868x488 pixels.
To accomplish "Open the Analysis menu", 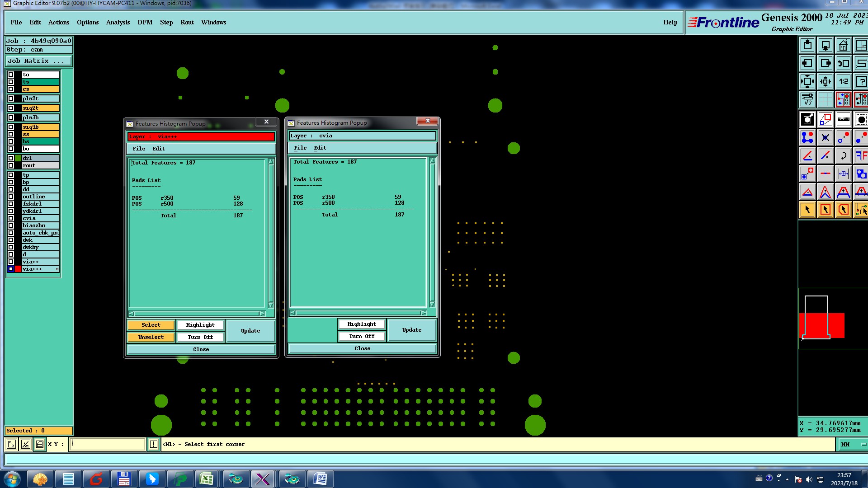I will pyautogui.click(x=118, y=22).
